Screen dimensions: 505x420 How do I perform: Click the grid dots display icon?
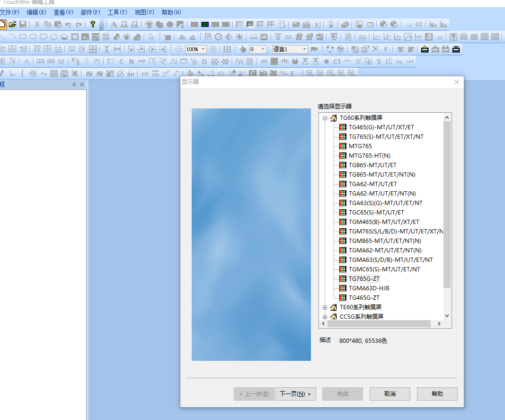coord(227,49)
